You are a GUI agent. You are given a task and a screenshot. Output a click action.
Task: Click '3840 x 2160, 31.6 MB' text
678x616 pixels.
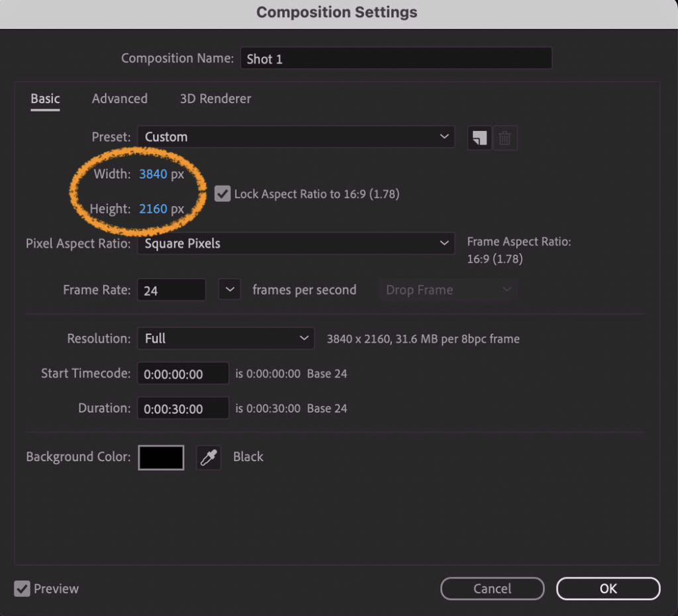pos(382,339)
